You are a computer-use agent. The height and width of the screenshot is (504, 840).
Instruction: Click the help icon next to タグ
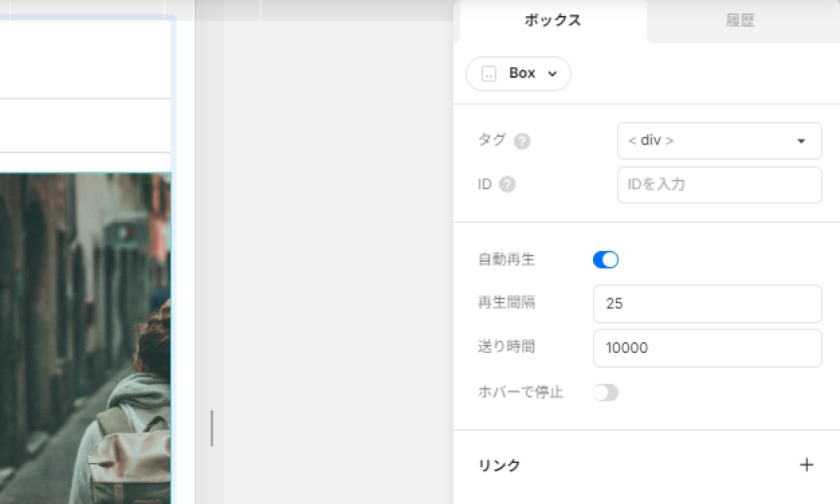(522, 141)
